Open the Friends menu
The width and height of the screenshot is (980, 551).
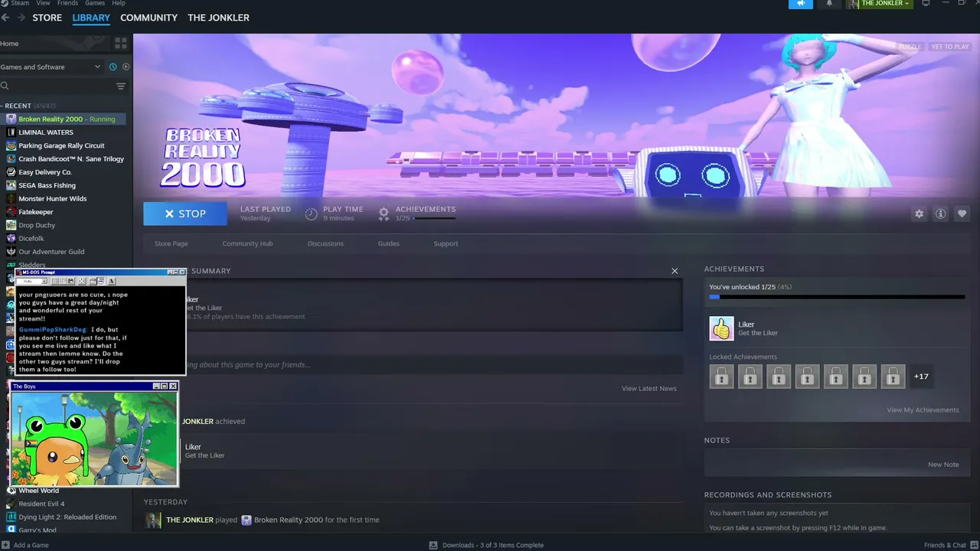pyautogui.click(x=67, y=3)
